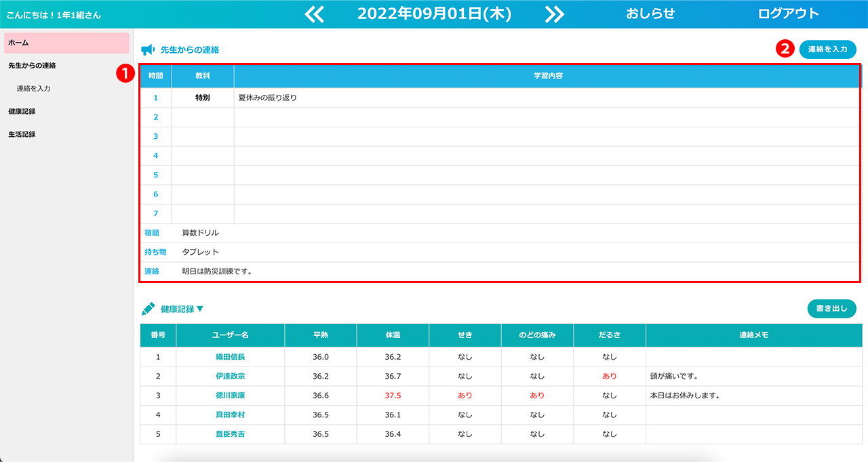Screen dimensions: 868x462
Task: Click ログアウト to sign out
Action: point(788,14)
